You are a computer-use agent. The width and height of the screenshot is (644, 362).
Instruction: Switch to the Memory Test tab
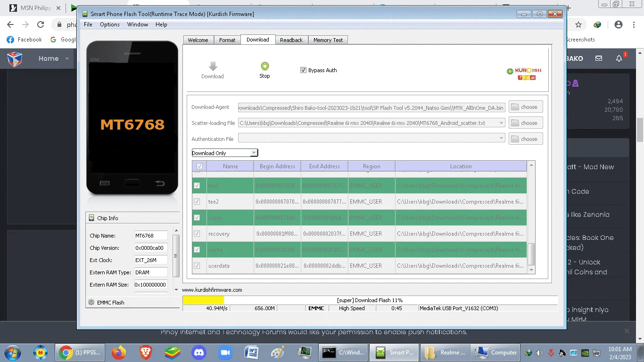(328, 40)
